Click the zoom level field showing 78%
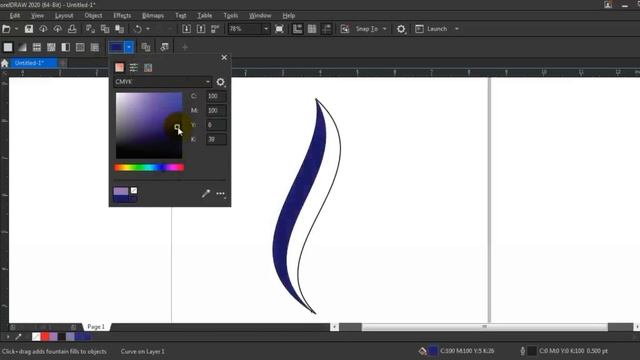The image size is (640, 360). click(x=244, y=29)
